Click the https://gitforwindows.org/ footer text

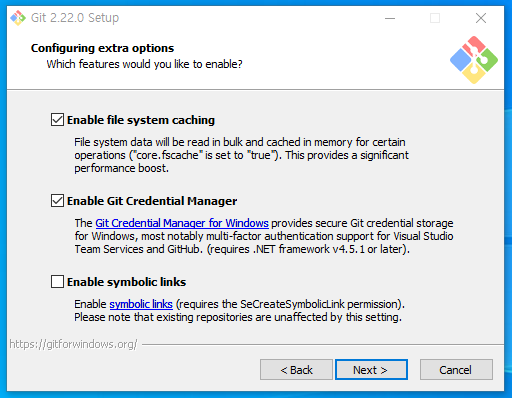coord(73,344)
